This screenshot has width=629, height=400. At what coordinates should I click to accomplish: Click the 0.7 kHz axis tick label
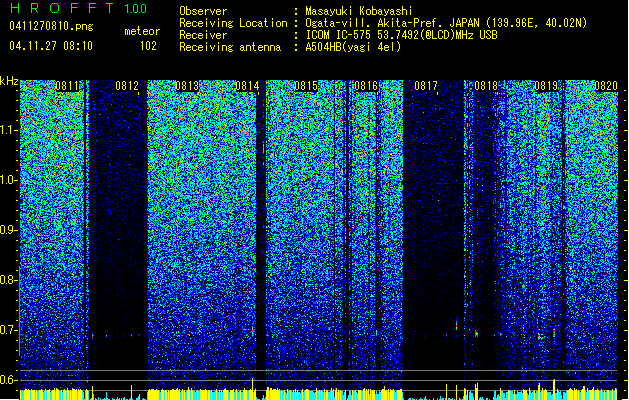click(8, 330)
